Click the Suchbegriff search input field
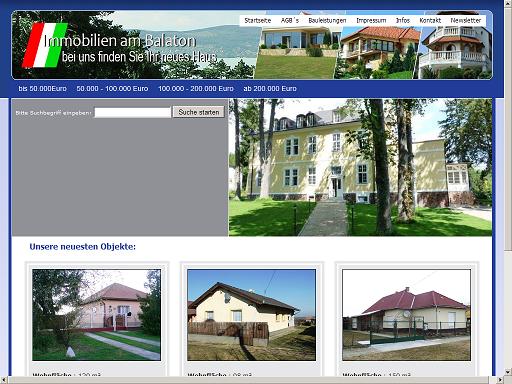512x384 pixels. tap(133, 112)
